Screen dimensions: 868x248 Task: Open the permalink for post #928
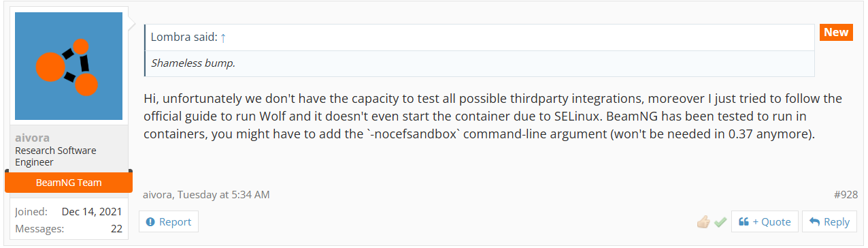pyautogui.click(x=846, y=194)
